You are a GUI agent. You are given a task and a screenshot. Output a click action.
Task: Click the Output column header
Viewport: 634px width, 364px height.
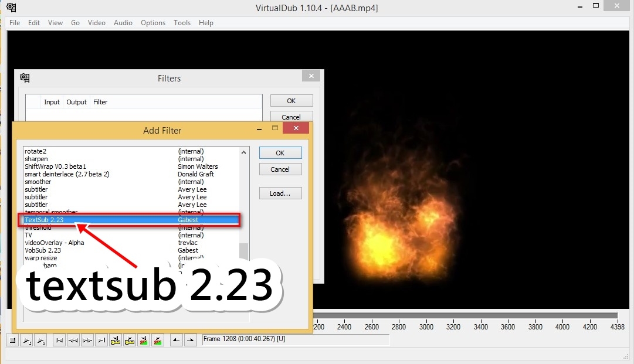[x=76, y=102]
